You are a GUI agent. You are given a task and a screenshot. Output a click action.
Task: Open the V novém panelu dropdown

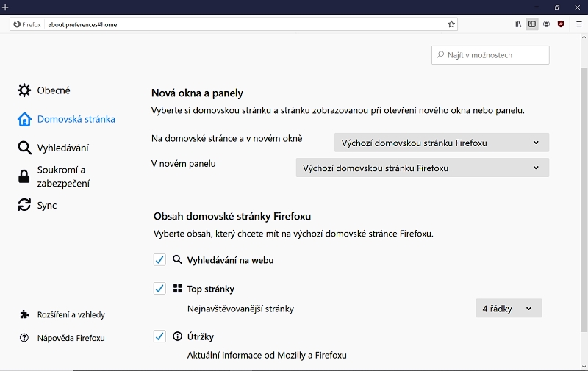pos(423,168)
